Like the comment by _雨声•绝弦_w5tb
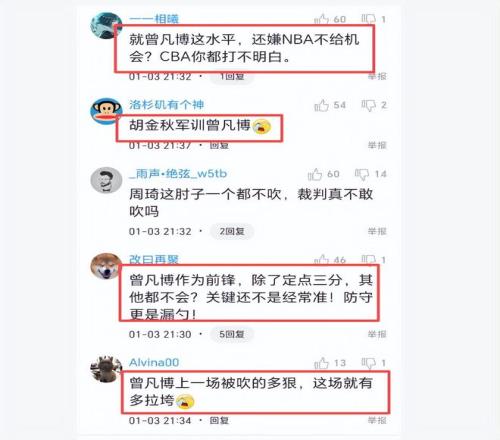This screenshot has width=500, height=440. 315,174
